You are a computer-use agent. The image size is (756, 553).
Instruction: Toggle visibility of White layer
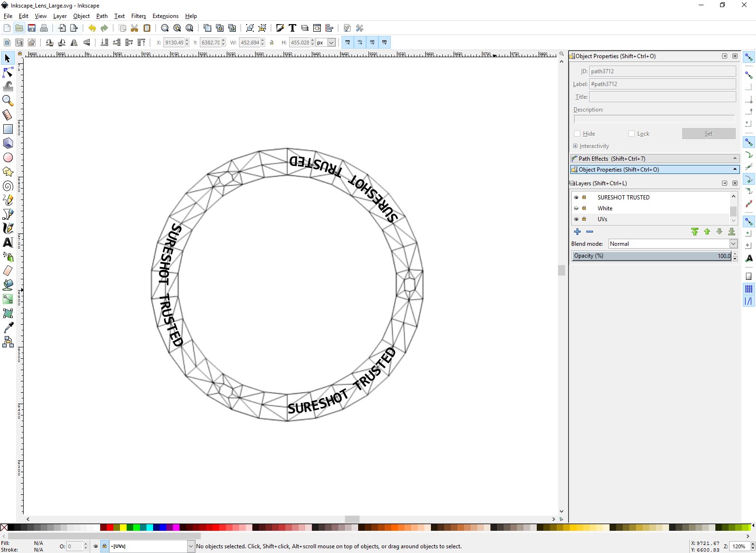click(x=576, y=208)
